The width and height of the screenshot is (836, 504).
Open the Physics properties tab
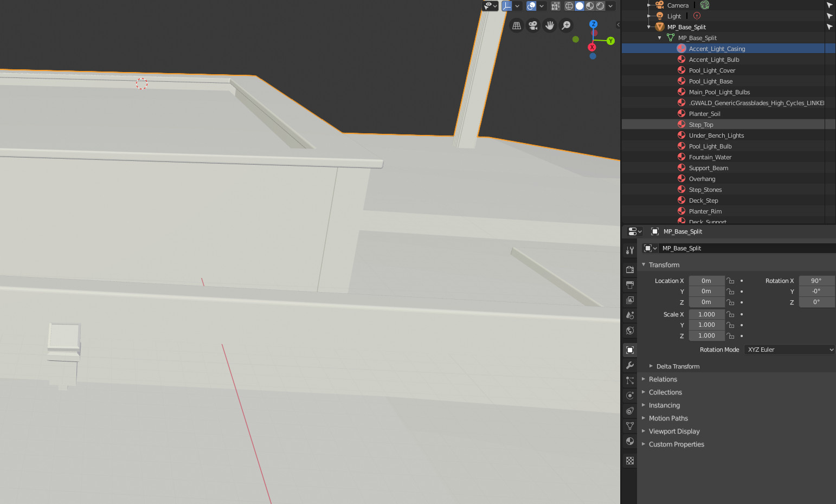point(629,396)
